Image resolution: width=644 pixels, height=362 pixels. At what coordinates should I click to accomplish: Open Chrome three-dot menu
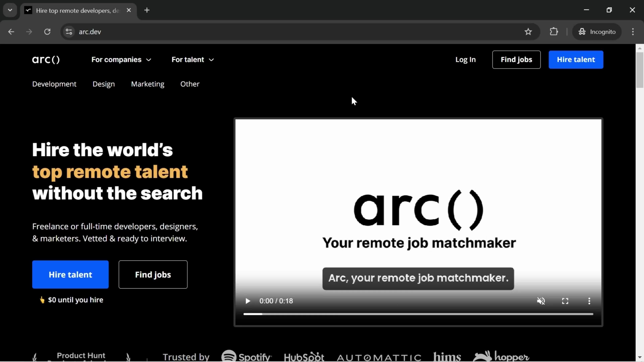(x=633, y=32)
